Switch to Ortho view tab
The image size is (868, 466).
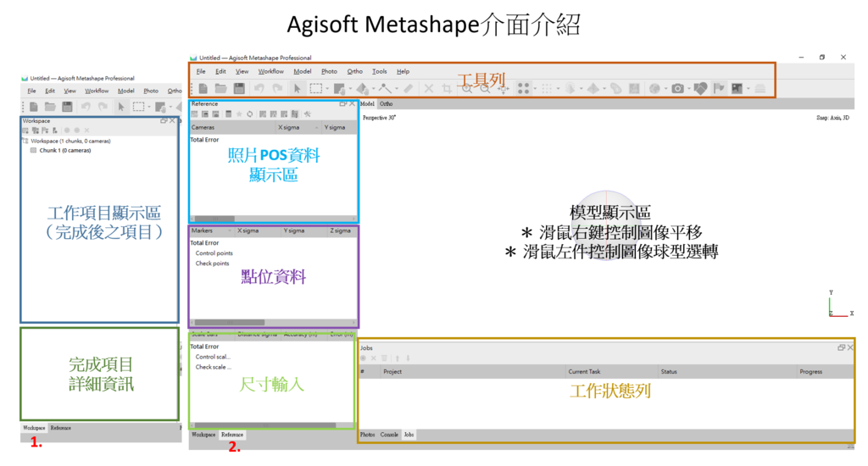pyautogui.click(x=387, y=103)
